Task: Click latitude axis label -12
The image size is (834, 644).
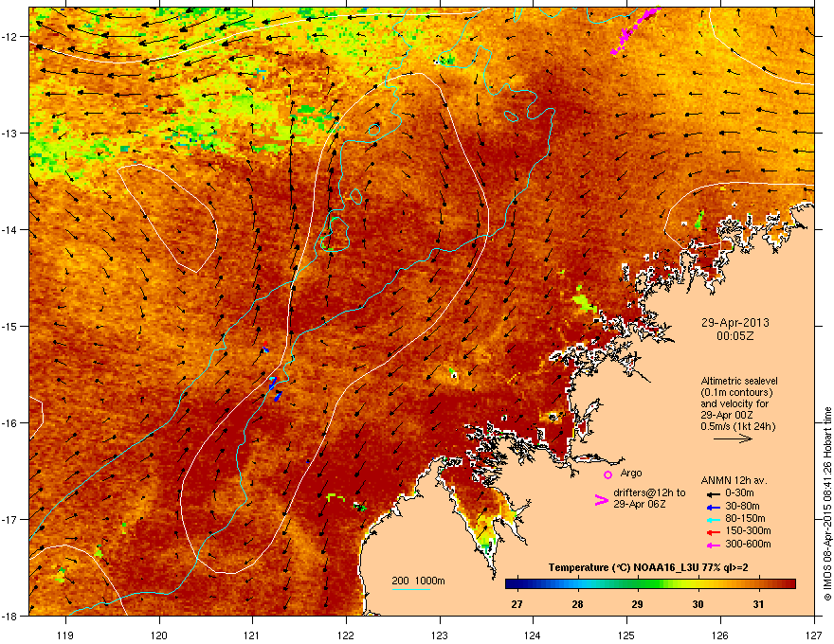Action: (x=9, y=36)
